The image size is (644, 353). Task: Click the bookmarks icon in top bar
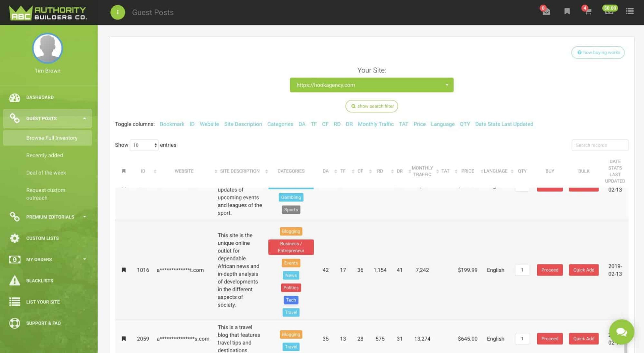567,12
